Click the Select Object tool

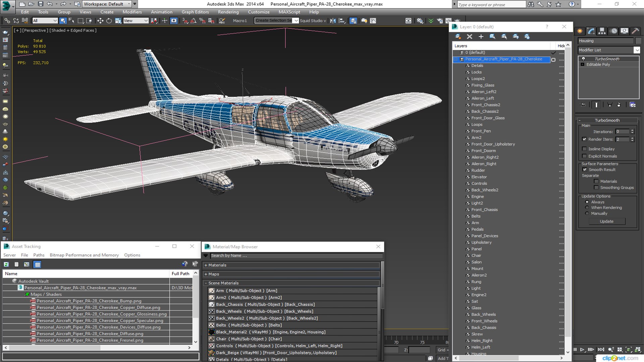[x=63, y=21]
